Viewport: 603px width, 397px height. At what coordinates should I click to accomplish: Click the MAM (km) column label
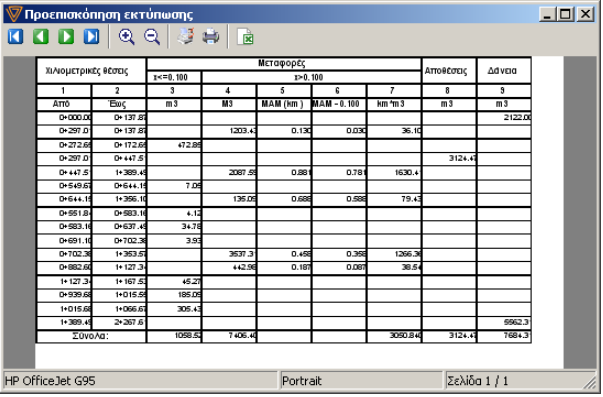pyautogui.click(x=282, y=104)
